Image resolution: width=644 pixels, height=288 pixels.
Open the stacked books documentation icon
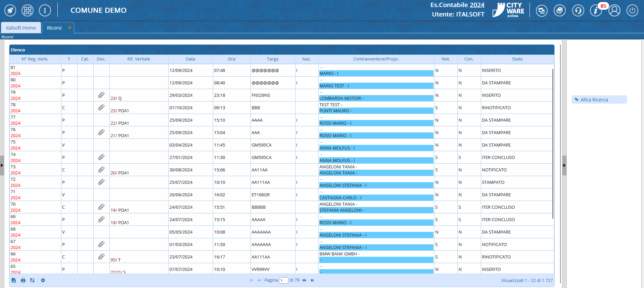coord(559,11)
